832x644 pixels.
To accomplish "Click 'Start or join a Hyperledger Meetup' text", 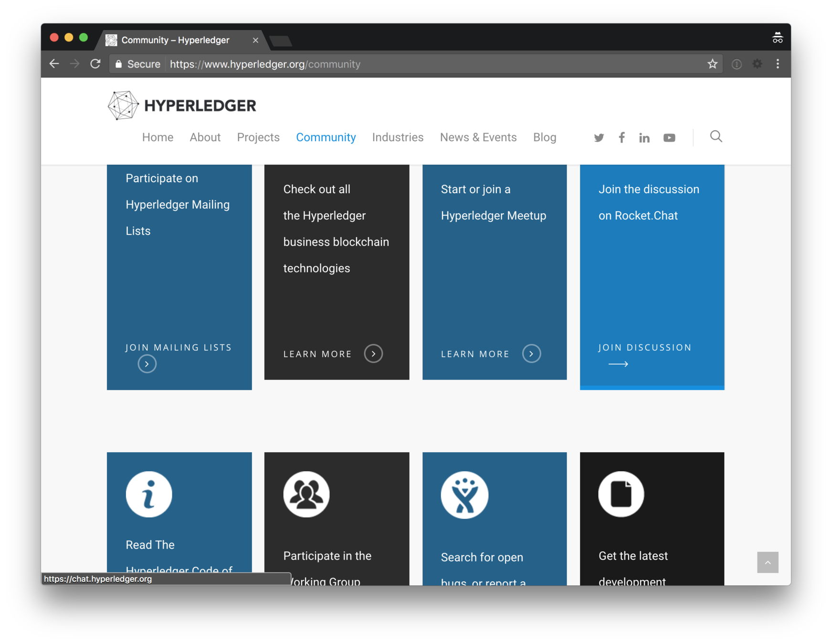I will pos(494,202).
